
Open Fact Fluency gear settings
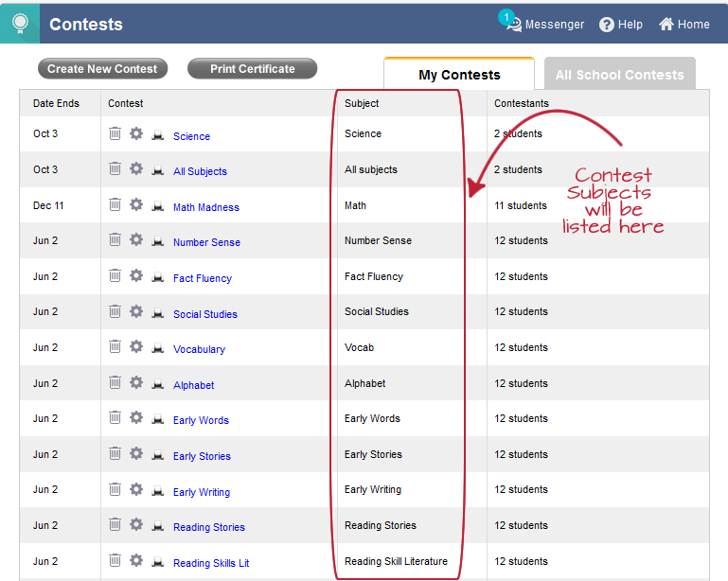pyautogui.click(x=136, y=275)
